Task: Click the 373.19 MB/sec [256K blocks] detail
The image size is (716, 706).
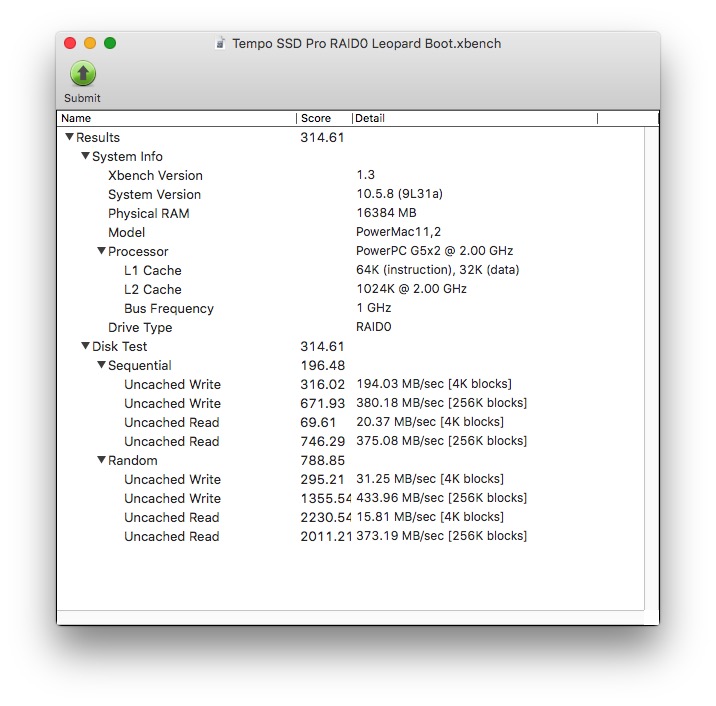Action: [x=442, y=536]
